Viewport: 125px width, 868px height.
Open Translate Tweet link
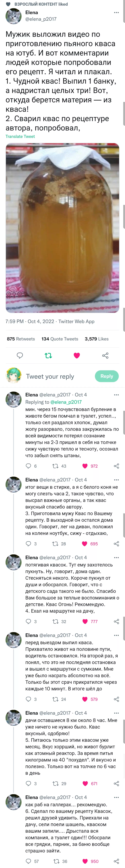pyautogui.click(x=20, y=137)
